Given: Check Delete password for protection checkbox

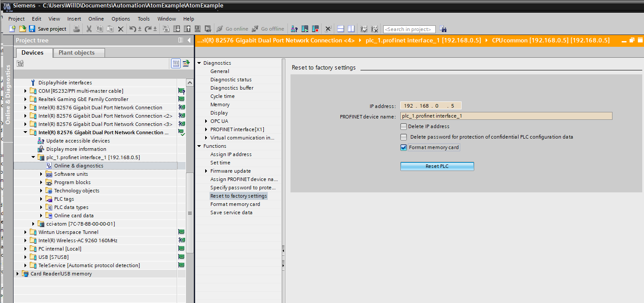Looking at the screenshot, I should coord(403,137).
